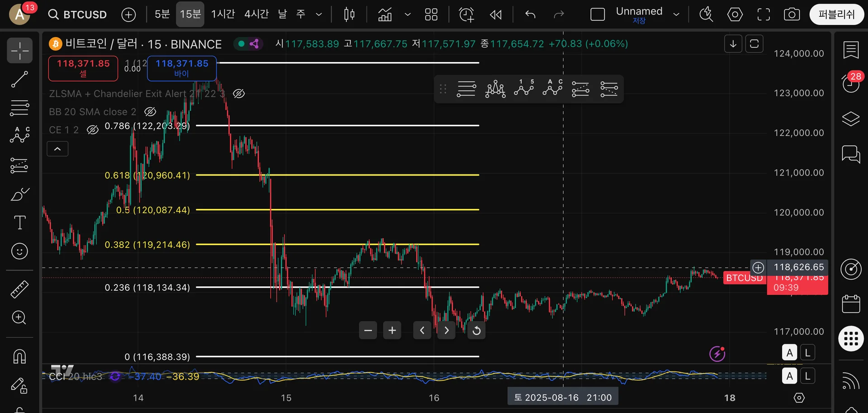Switch to the 주 weekly timeframe
This screenshot has width=868, height=413.
[x=301, y=14]
